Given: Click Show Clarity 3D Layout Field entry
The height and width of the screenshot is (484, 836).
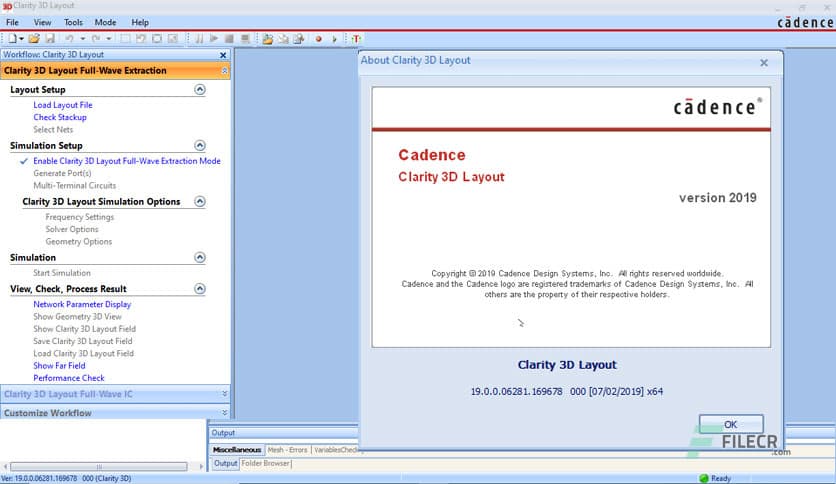Looking at the screenshot, I should pos(85,329).
